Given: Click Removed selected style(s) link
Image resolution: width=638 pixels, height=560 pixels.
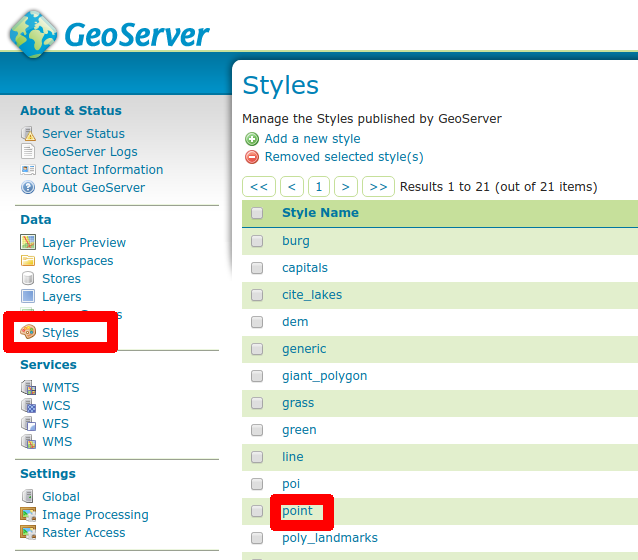Looking at the screenshot, I should point(344,157).
